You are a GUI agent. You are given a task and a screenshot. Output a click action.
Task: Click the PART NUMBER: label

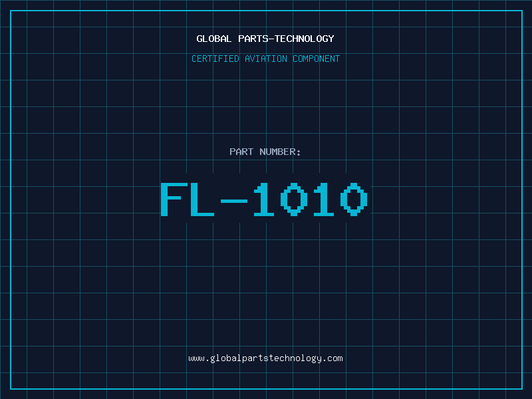[265, 152]
